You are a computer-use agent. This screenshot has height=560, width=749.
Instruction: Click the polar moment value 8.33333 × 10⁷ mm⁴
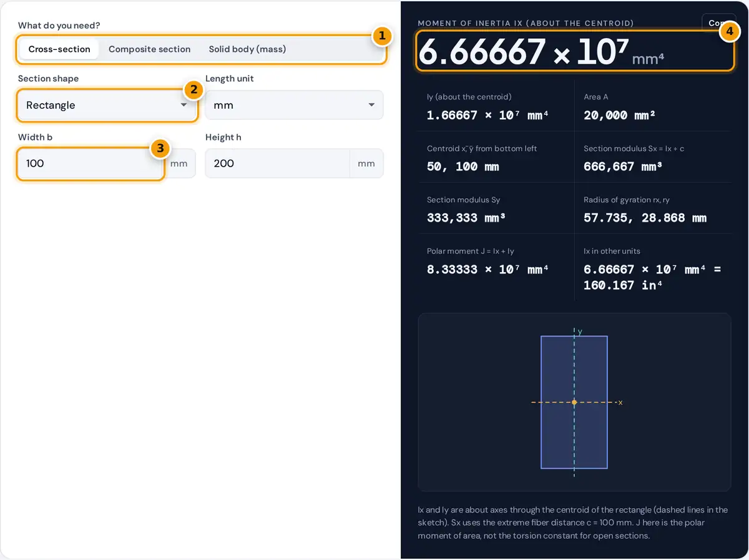[487, 270]
